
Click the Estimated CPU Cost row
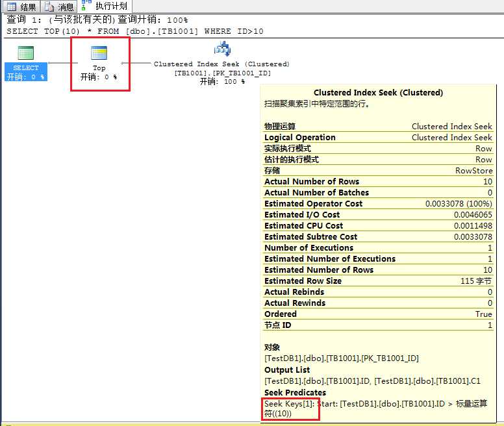click(x=378, y=225)
